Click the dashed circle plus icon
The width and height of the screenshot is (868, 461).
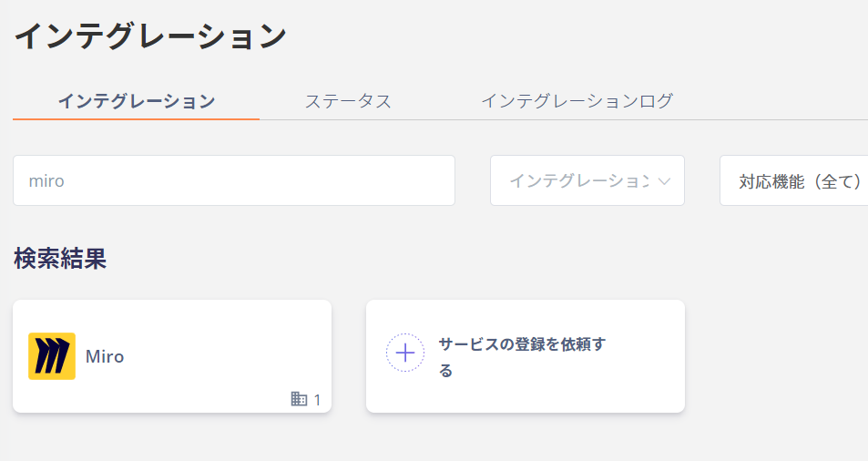(405, 353)
